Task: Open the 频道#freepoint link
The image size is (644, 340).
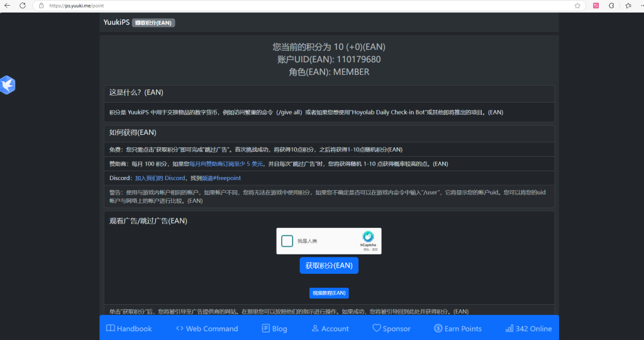Action: [221, 178]
